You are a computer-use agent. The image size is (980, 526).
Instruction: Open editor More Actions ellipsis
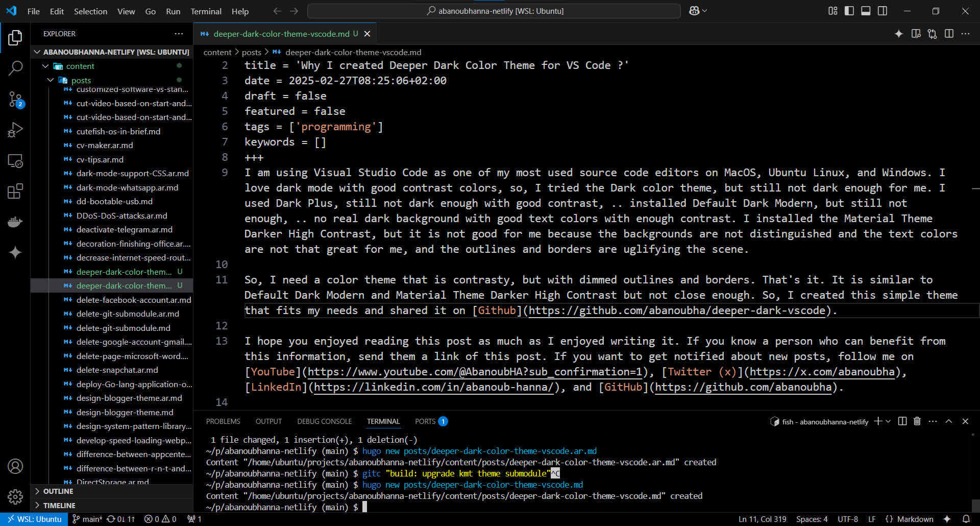pos(965,34)
